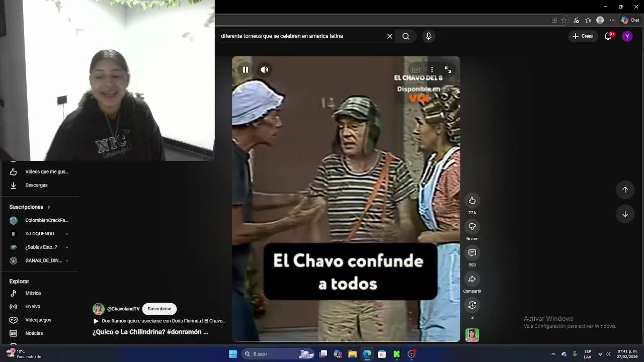
Task: Open Edge media control icon
Action: [x=576, y=20]
